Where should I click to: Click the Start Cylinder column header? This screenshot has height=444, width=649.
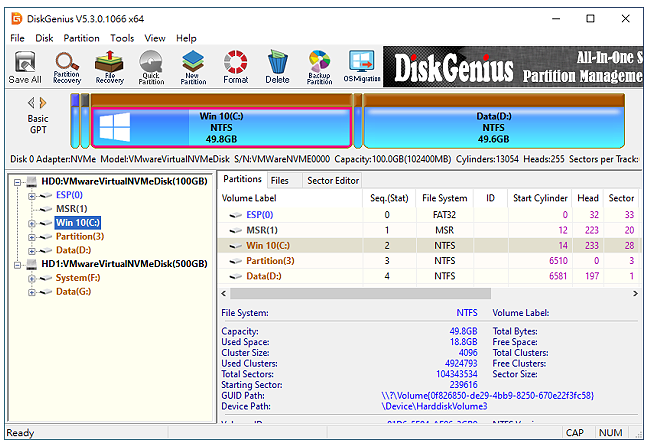(x=540, y=198)
